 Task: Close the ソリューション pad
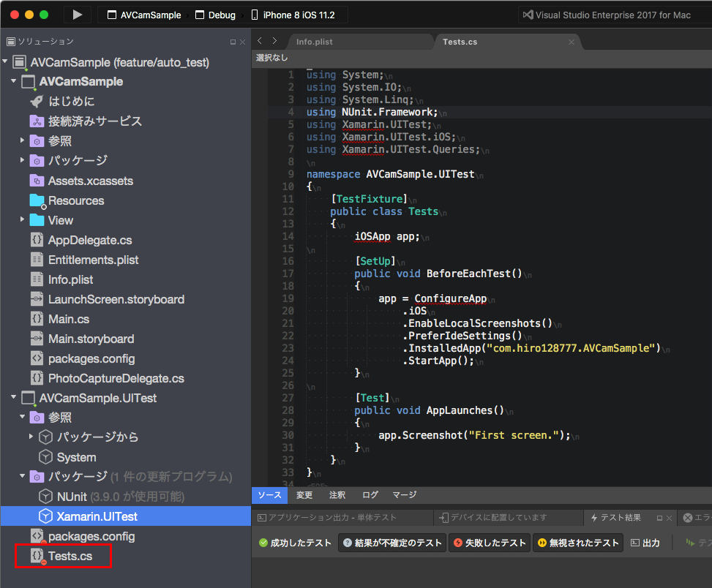click(x=242, y=42)
